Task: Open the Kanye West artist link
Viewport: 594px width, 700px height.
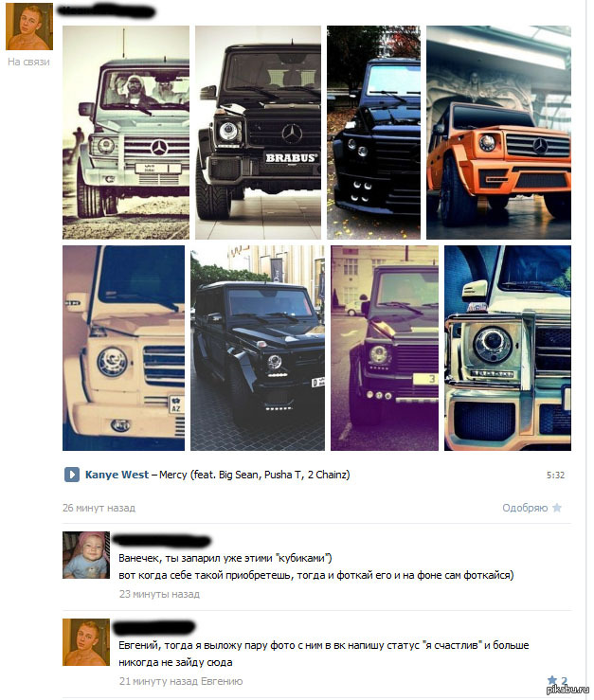Action: coord(117,475)
